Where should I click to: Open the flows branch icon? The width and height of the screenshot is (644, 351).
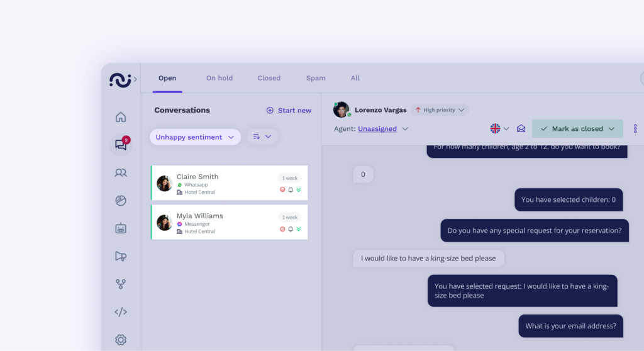[120, 284]
